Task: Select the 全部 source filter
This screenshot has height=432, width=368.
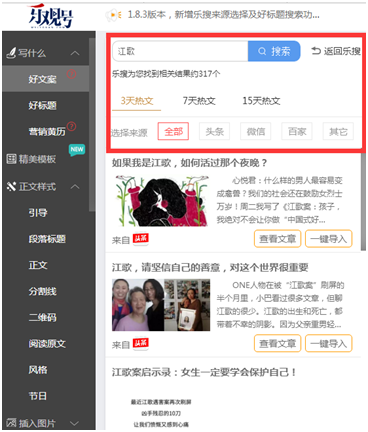Action: point(173,131)
